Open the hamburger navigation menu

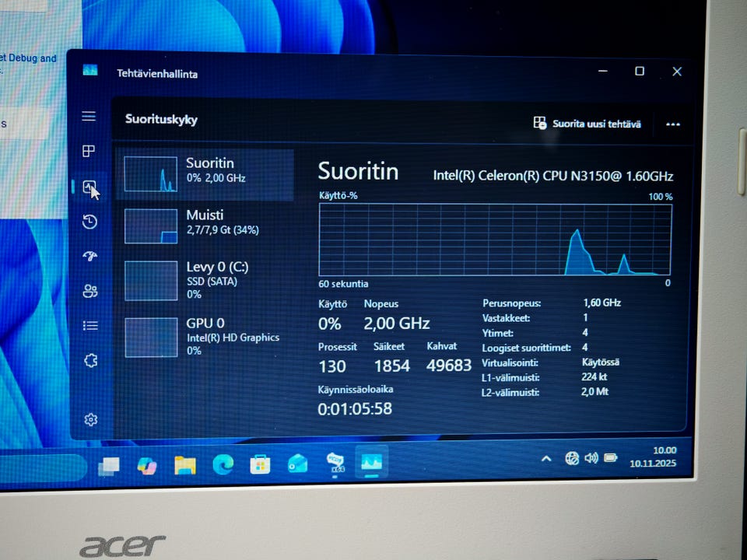(x=89, y=116)
